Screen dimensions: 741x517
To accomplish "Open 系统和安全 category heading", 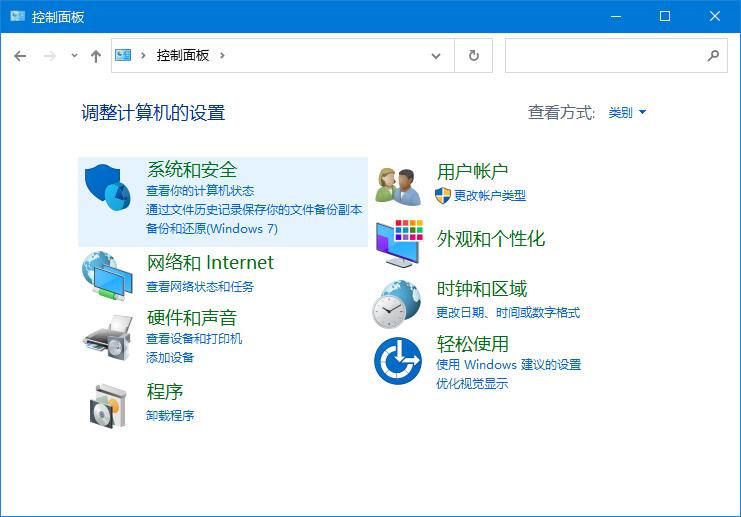I will click(192, 169).
